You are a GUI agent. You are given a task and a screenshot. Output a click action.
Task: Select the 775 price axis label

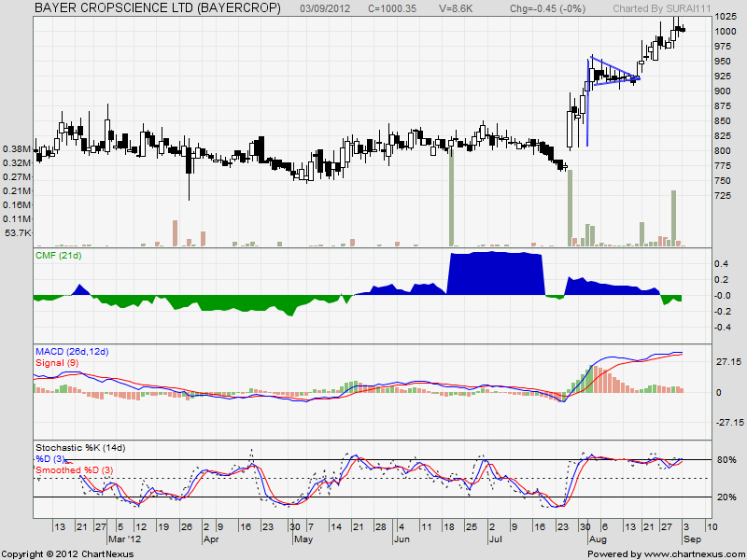[x=724, y=166]
